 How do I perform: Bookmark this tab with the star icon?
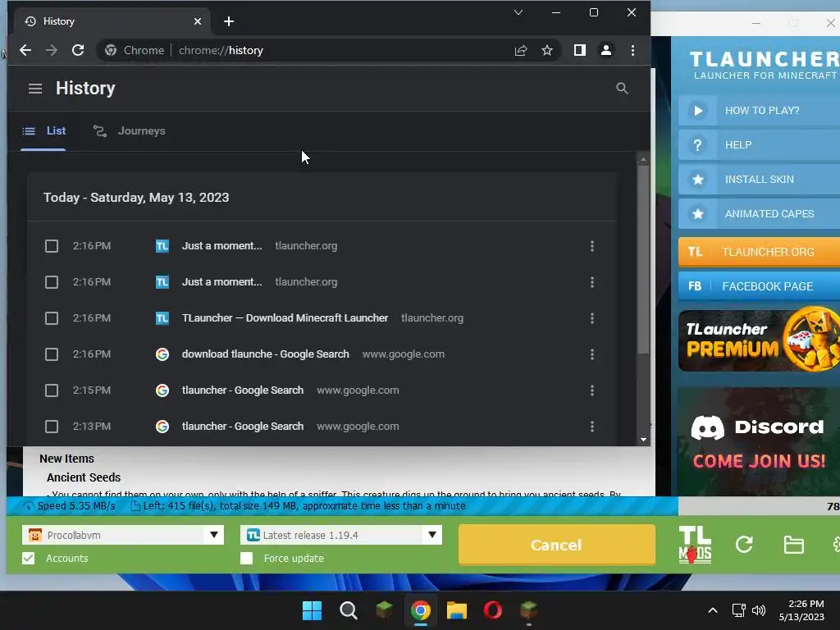click(x=547, y=50)
